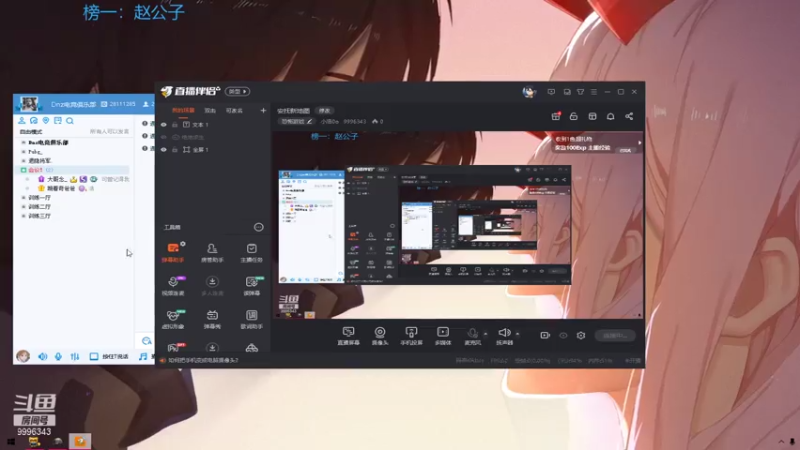Open the PK tool in toolbox

point(176,348)
